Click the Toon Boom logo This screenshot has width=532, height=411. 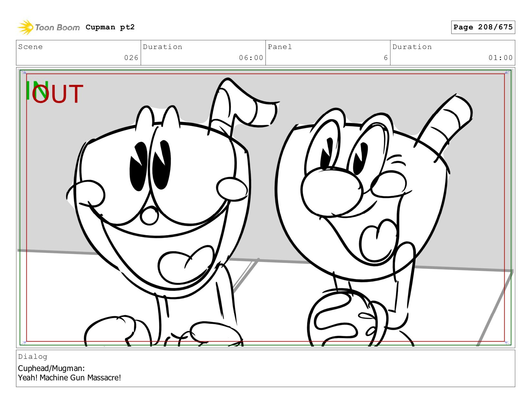tap(48, 27)
